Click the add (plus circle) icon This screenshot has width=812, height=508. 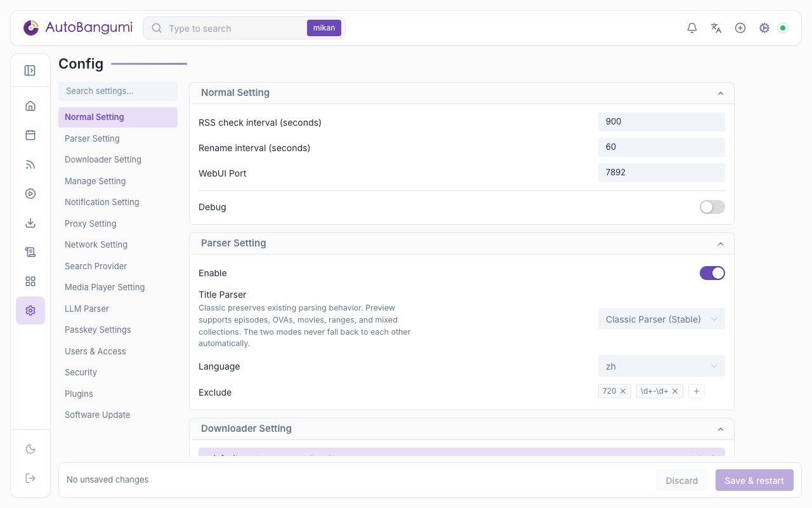click(740, 28)
